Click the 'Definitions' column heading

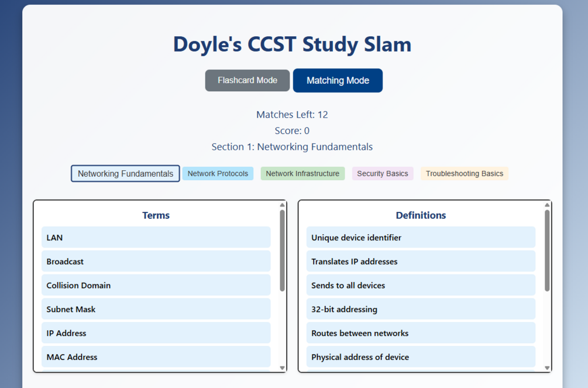click(421, 215)
